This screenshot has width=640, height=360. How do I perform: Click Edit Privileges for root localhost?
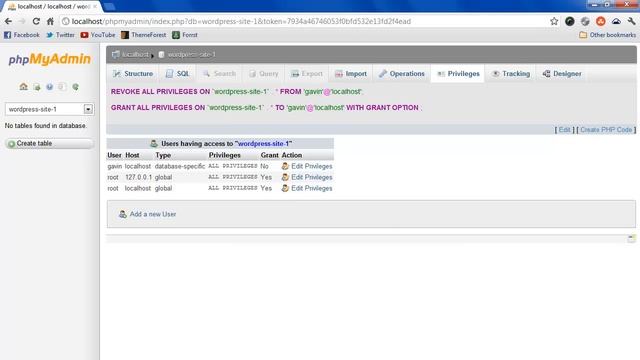[312, 188]
